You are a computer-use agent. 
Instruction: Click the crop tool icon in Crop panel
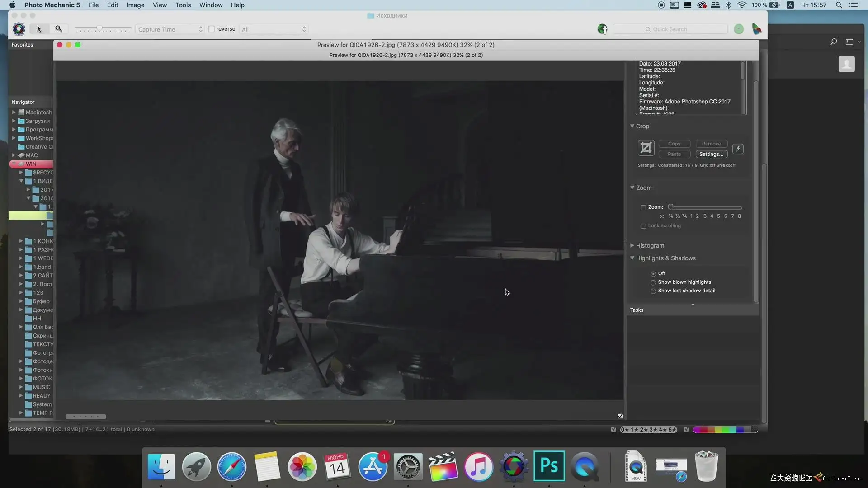coord(646,148)
